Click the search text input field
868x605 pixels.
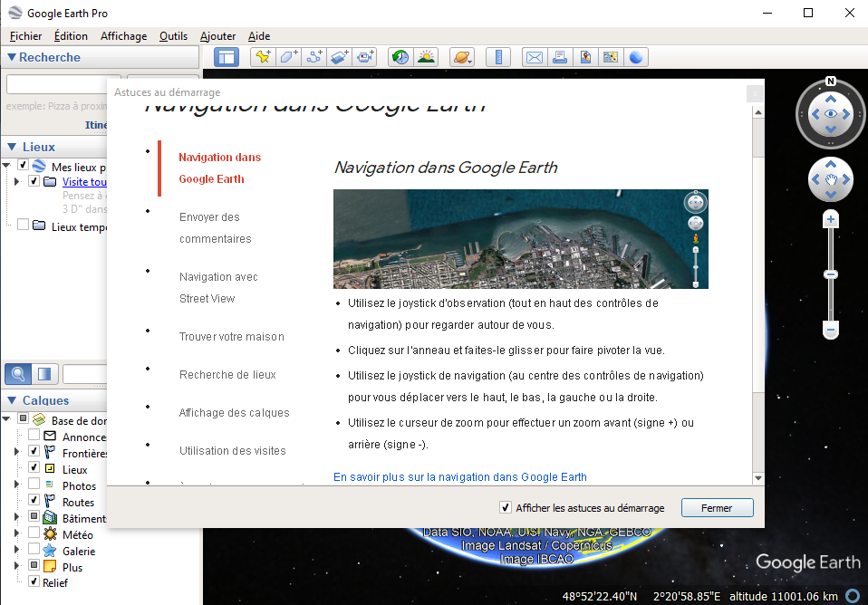63,84
